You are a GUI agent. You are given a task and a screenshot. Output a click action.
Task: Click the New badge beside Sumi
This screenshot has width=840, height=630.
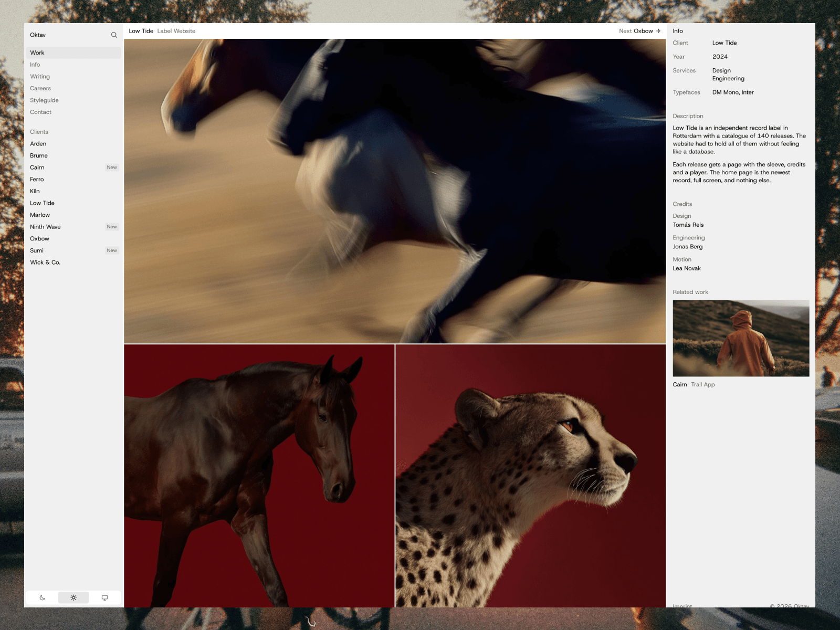coord(112,250)
